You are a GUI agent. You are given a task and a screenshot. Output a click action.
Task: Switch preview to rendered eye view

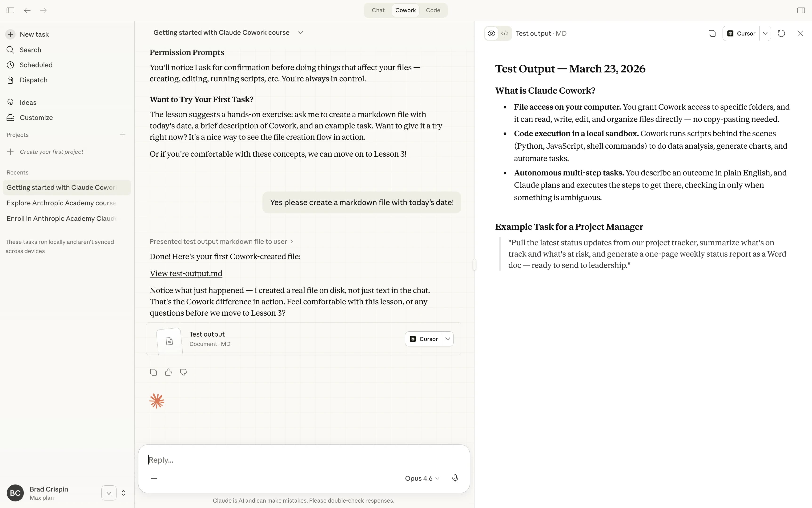[x=491, y=33]
